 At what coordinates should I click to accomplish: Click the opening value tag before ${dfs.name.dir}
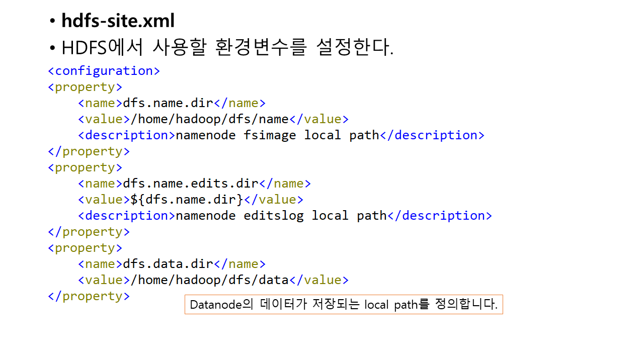coord(104,200)
